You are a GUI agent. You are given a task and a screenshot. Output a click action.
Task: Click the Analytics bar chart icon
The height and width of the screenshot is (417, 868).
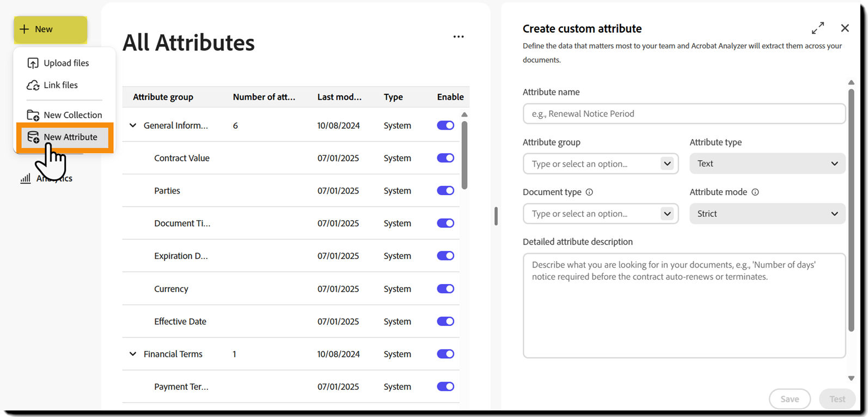(26, 178)
